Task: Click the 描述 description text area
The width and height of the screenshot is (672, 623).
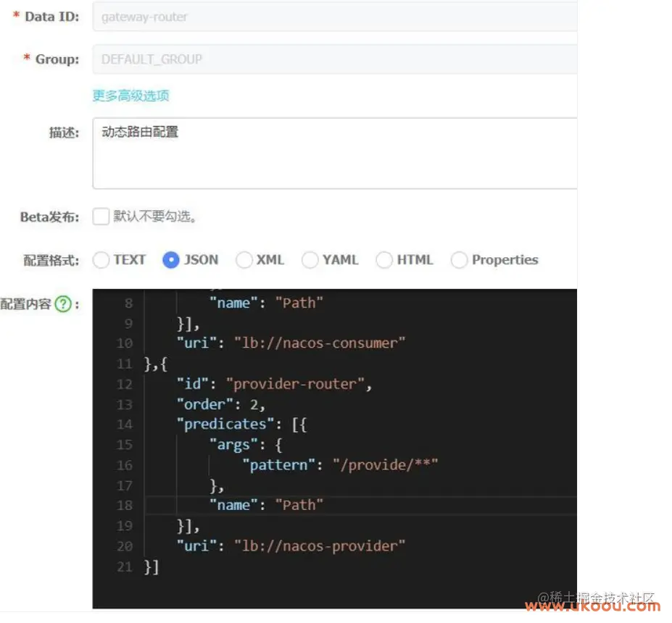Action: click(x=335, y=154)
